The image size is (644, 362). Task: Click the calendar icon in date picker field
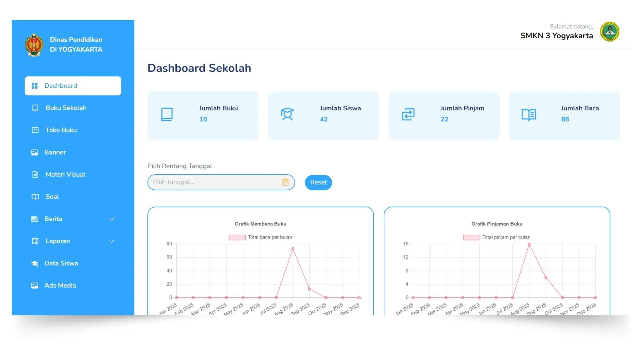click(285, 182)
